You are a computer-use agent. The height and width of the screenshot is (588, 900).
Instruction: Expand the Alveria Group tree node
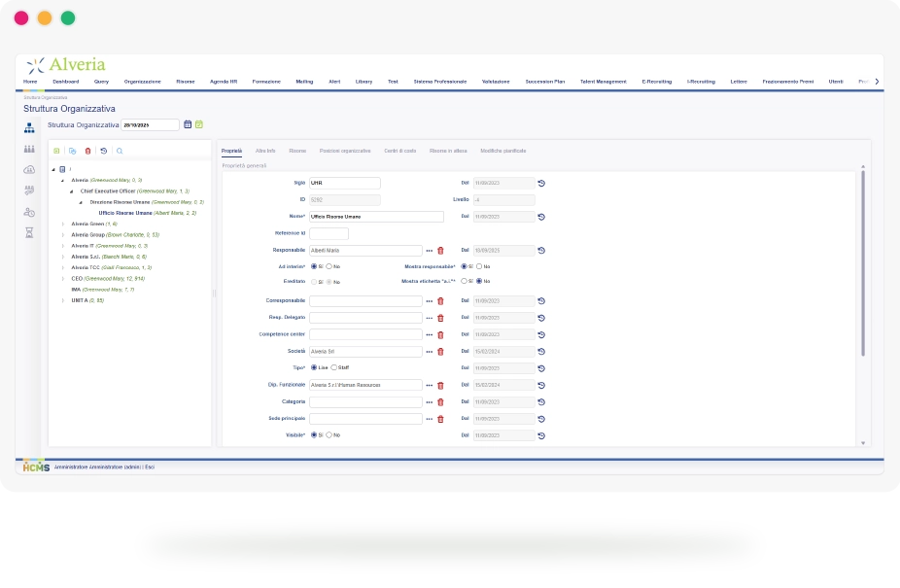coord(63,235)
